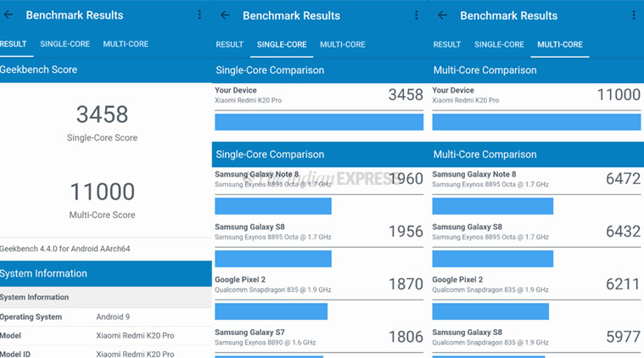Tap the score bar under Your Device 3458
Image resolution: width=644 pixels, height=358 pixels.
pyautogui.click(x=319, y=122)
